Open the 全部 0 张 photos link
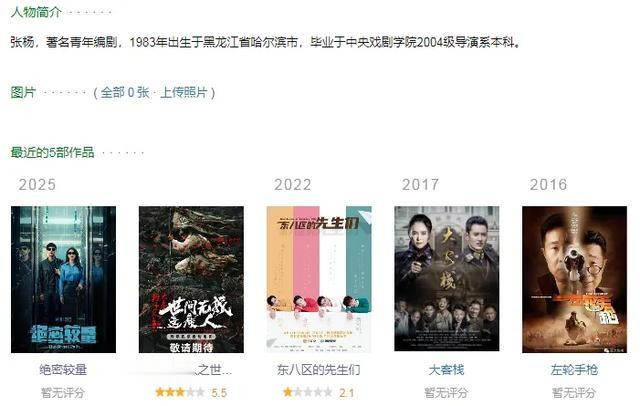Screen dimensions: 640x406 (125, 92)
